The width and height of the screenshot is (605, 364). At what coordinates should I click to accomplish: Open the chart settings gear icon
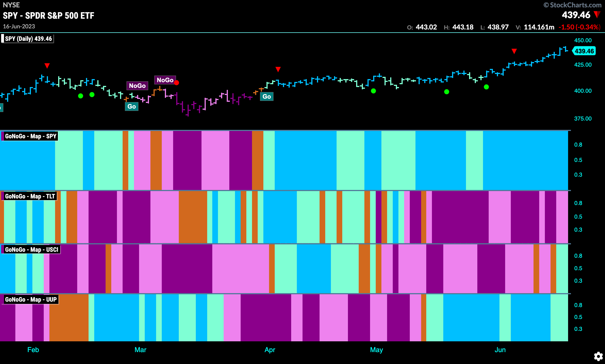click(x=598, y=356)
